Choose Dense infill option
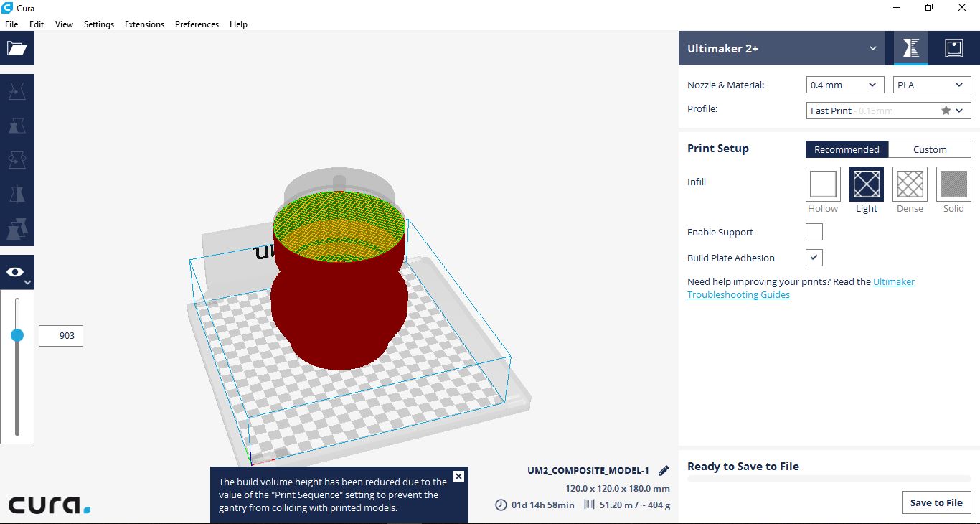The width and height of the screenshot is (980, 524). point(910,184)
